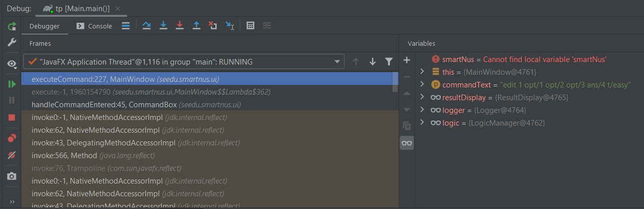Select frame executeCommand:227, MainWindow
Viewport: 644px width, 209px height.
coord(207,79)
